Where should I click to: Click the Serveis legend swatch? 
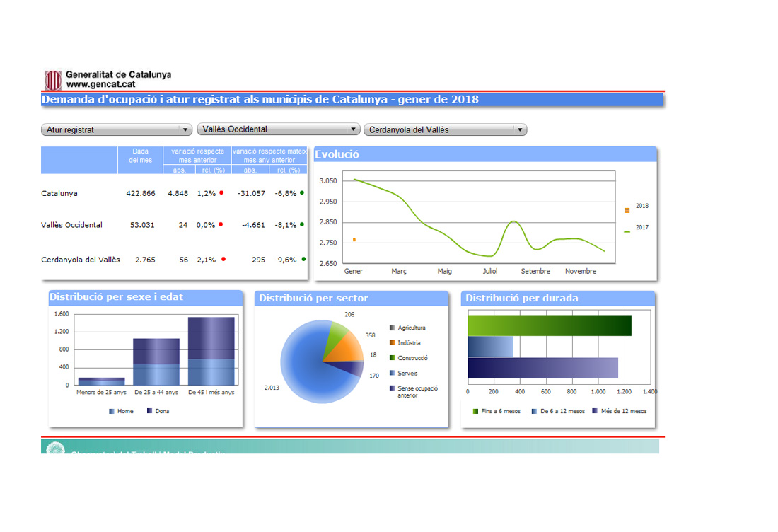click(x=392, y=373)
